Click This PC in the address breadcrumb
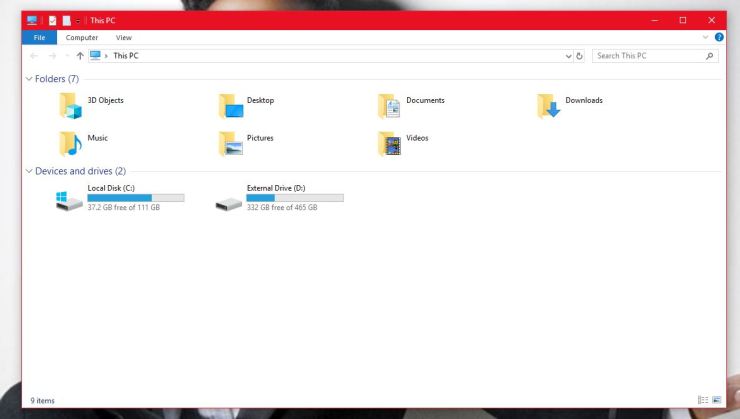The width and height of the screenshot is (740, 419). pos(126,56)
